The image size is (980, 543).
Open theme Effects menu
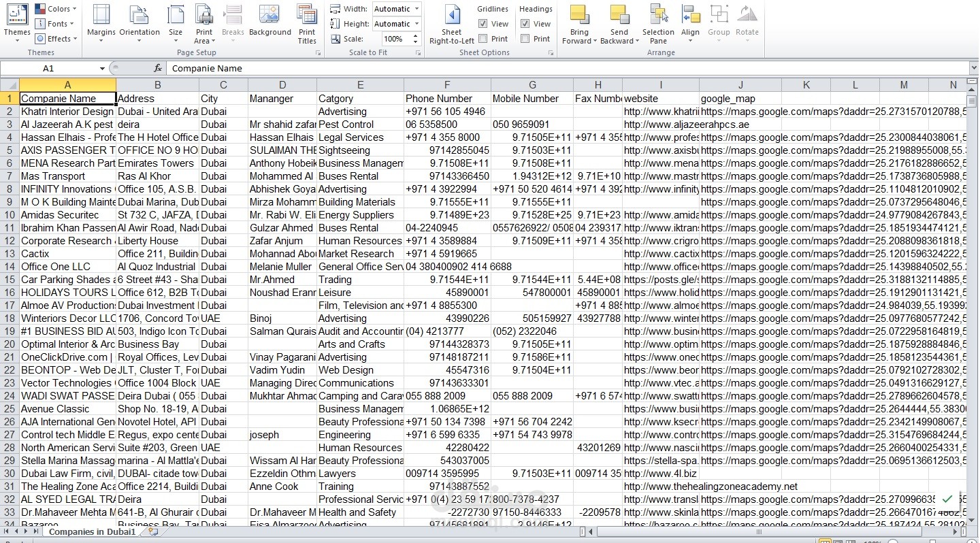pyautogui.click(x=56, y=39)
